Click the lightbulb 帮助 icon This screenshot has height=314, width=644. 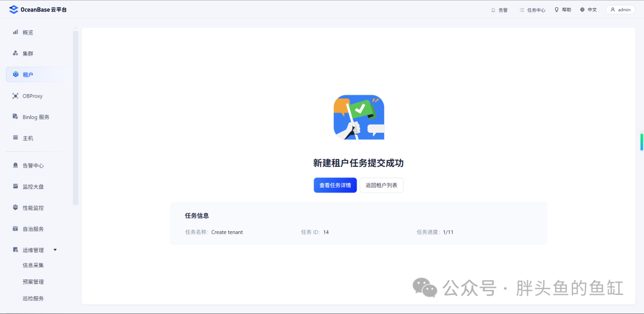click(x=556, y=10)
